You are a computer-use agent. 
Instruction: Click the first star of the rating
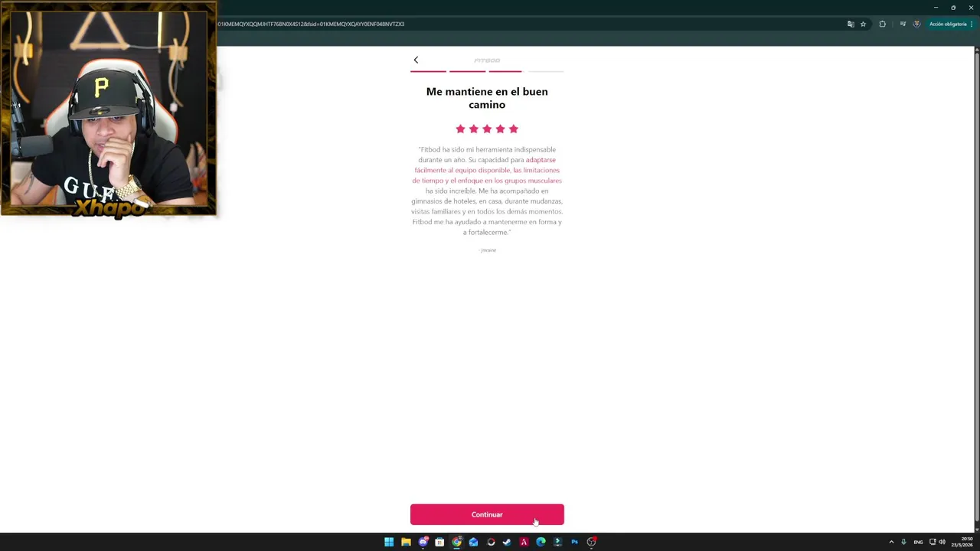(x=460, y=129)
